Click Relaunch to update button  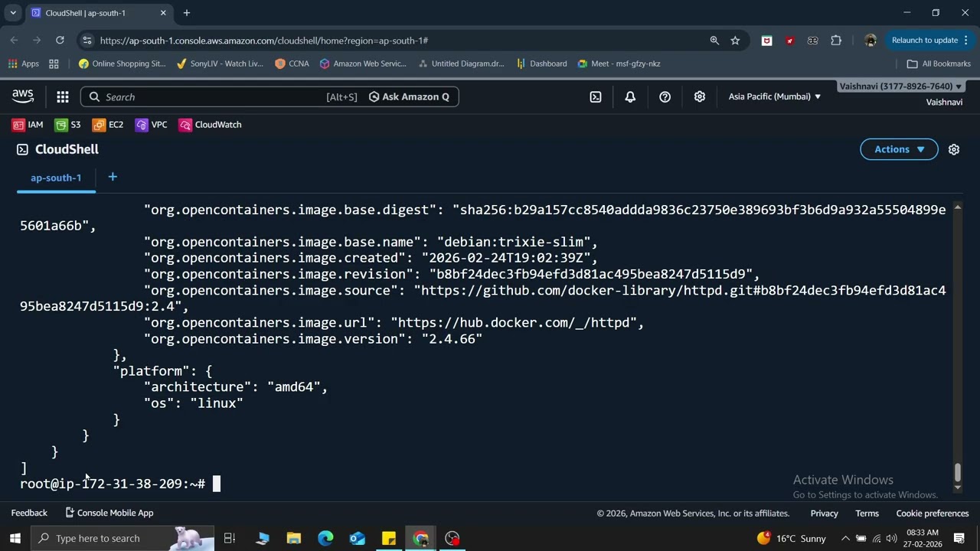point(924,41)
